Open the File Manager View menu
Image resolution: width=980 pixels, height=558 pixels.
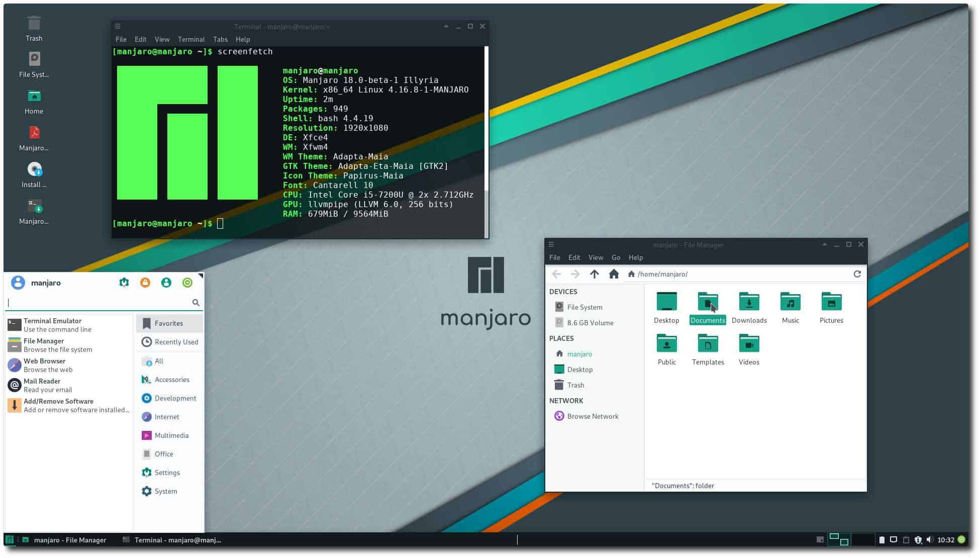[x=596, y=257]
